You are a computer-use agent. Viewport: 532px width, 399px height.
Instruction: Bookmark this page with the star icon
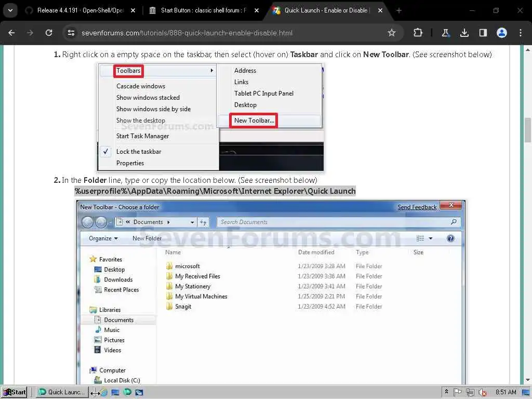[x=392, y=33]
